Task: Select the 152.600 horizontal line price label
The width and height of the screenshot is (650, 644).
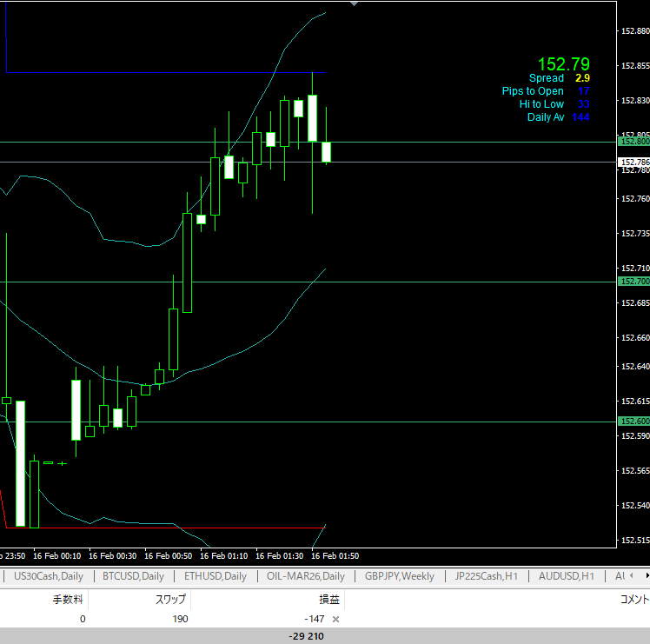Action: click(x=633, y=422)
